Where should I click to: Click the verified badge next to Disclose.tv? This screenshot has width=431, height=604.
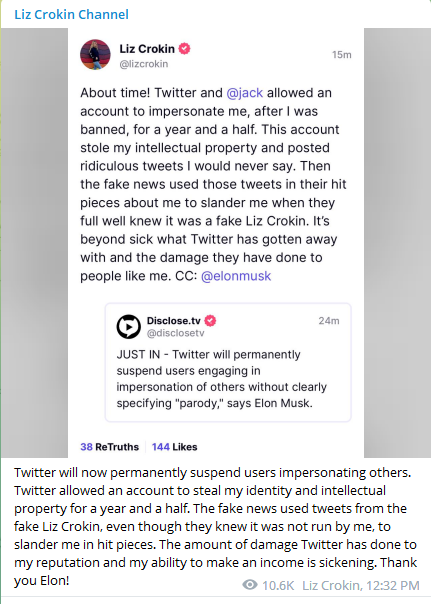point(210,320)
